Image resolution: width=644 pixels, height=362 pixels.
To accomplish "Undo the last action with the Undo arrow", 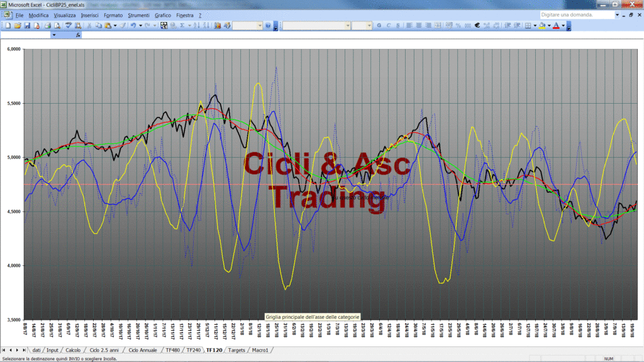I will tap(133, 25).
